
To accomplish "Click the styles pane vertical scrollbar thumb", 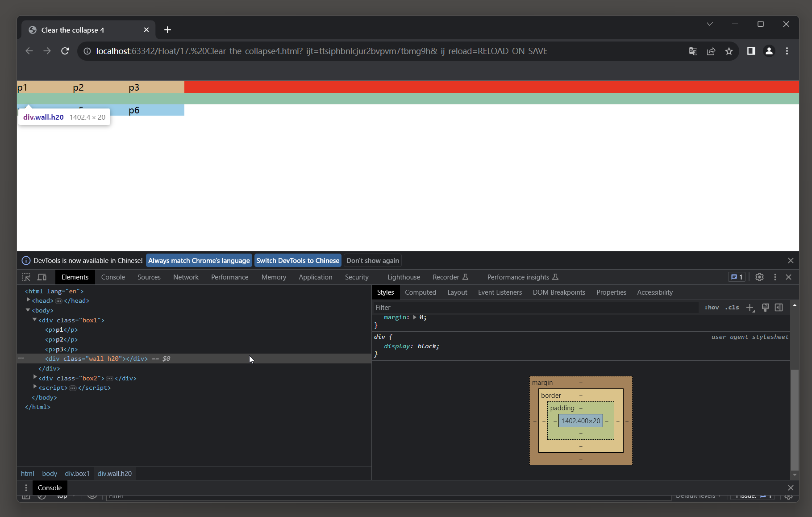I will tap(795, 420).
